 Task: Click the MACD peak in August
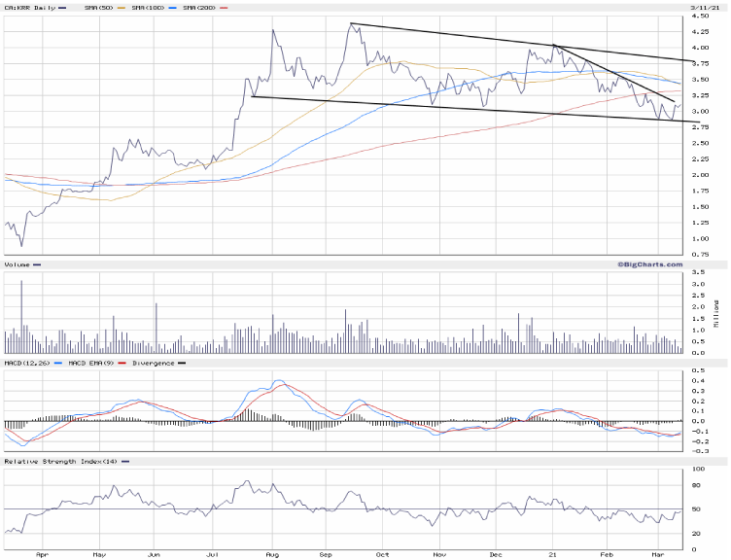279,380
